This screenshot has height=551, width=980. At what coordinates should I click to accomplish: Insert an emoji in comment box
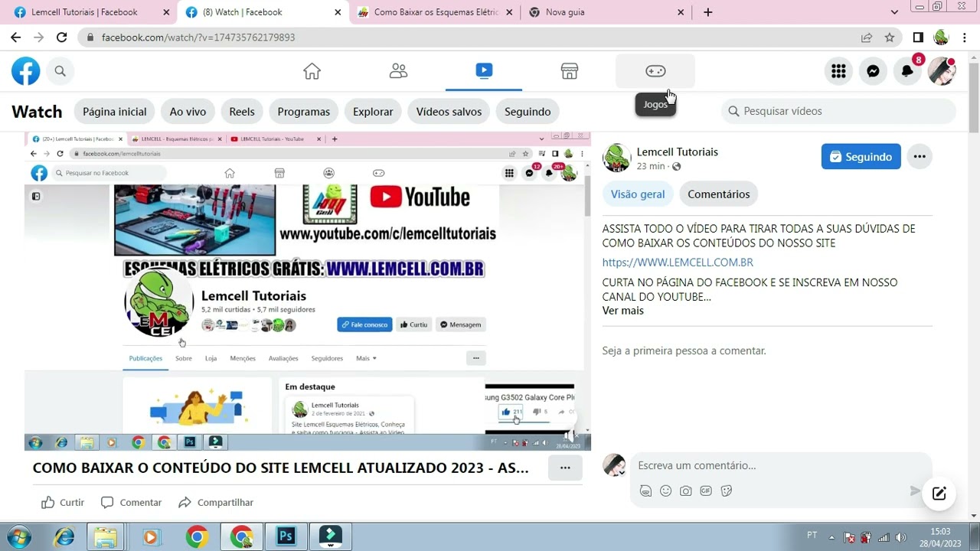(665, 491)
